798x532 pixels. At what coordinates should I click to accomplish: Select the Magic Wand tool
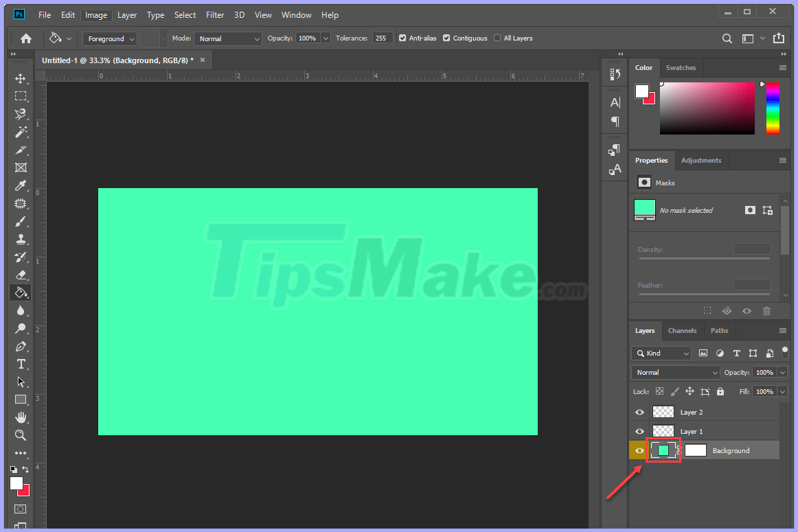tap(21, 132)
